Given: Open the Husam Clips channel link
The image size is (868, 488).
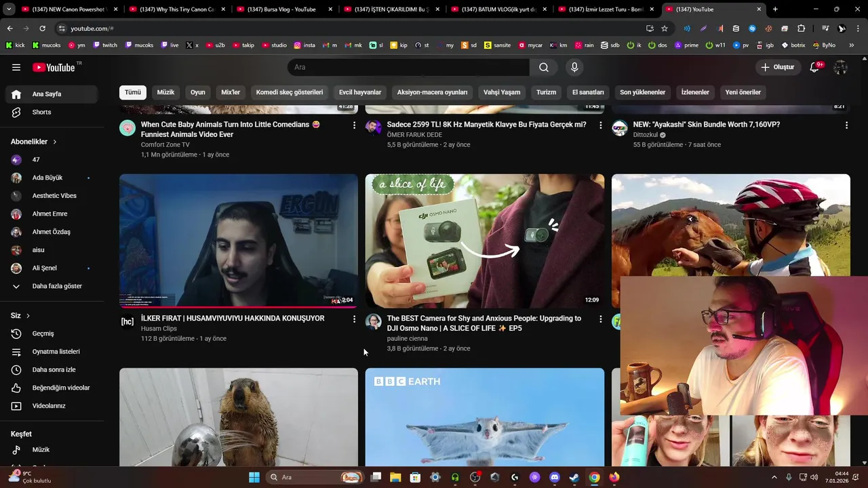Looking at the screenshot, I should (159, 329).
